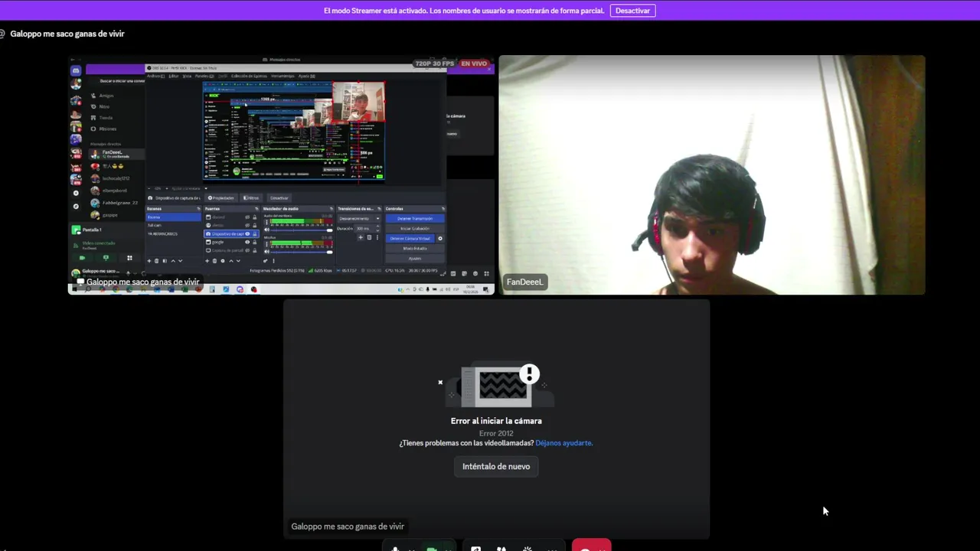Click the FanDeeeL name label on webcam
The height and width of the screenshot is (551, 980).
[524, 282]
